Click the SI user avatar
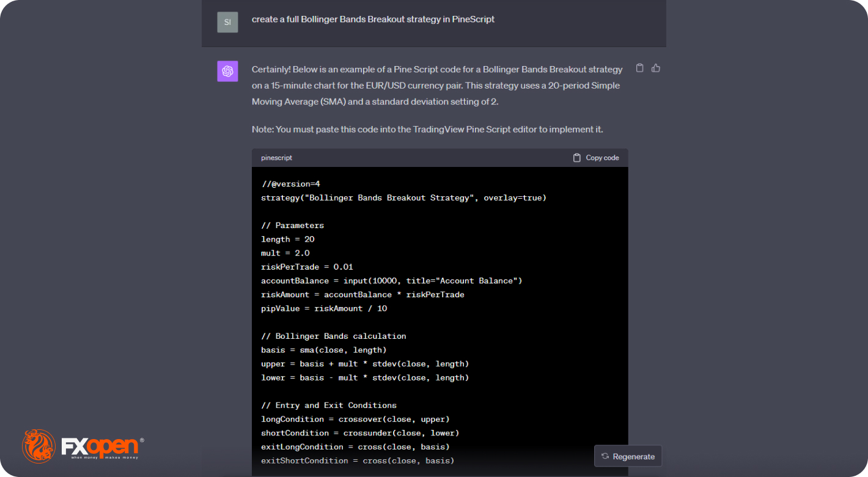 click(227, 22)
